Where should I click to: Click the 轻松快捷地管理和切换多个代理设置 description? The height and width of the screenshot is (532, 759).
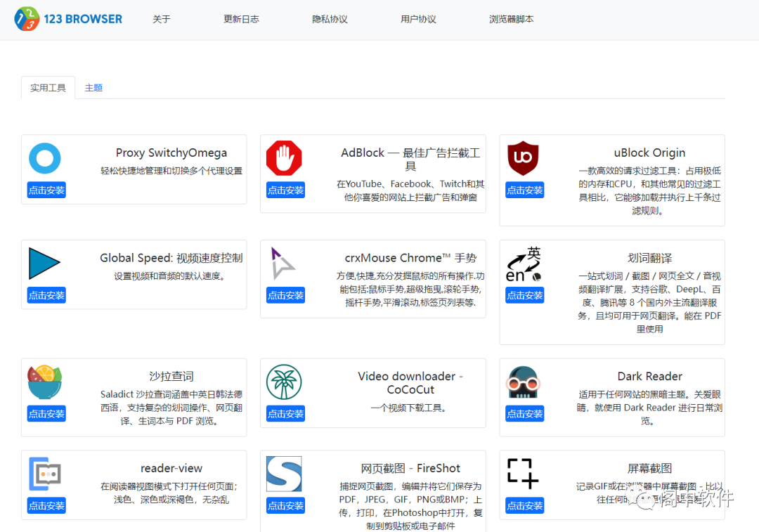(x=171, y=171)
